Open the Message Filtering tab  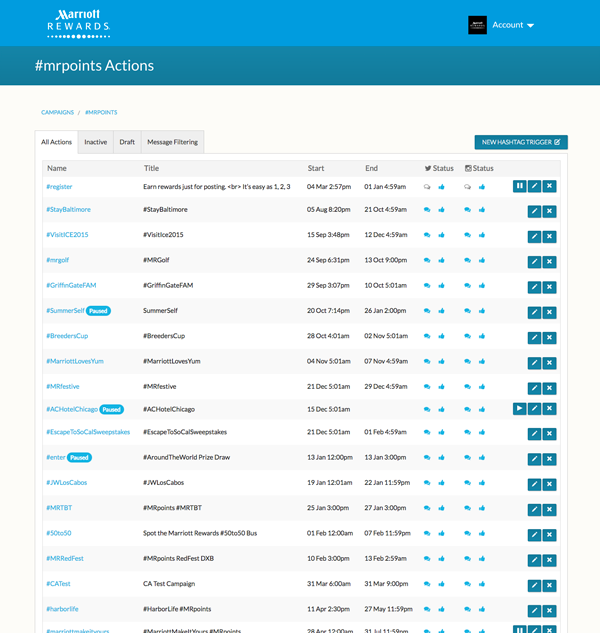click(x=172, y=142)
